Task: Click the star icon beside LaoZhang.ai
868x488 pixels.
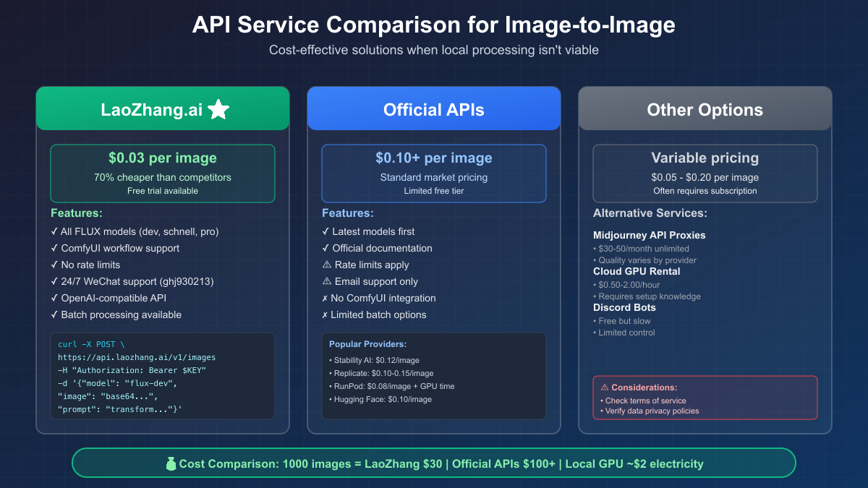Action: pyautogui.click(x=218, y=109)
